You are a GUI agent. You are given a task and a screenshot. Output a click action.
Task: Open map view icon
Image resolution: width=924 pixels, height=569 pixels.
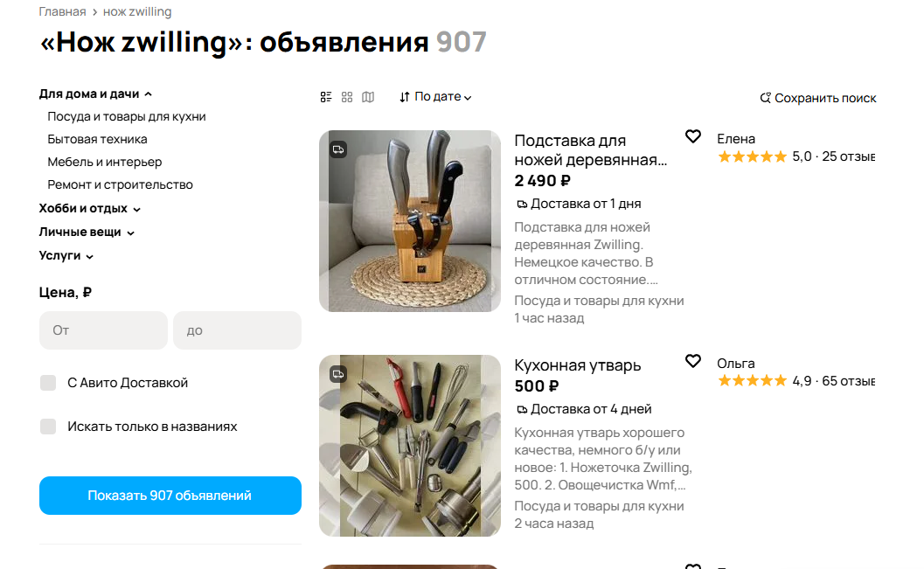coord(368,97)
